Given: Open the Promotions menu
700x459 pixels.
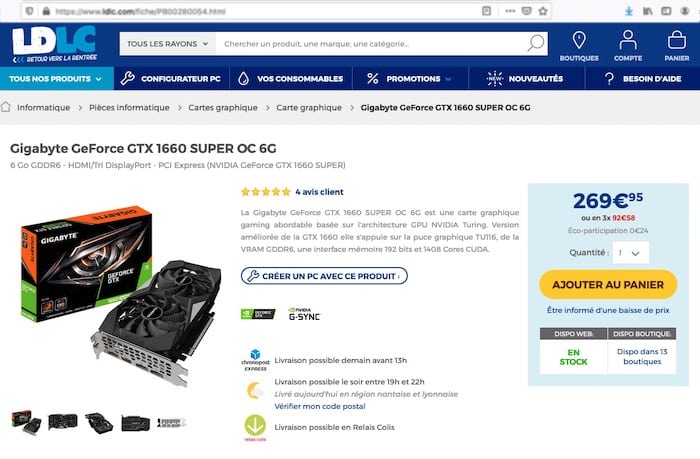Looking at the screenshot, I should point(410,79).
